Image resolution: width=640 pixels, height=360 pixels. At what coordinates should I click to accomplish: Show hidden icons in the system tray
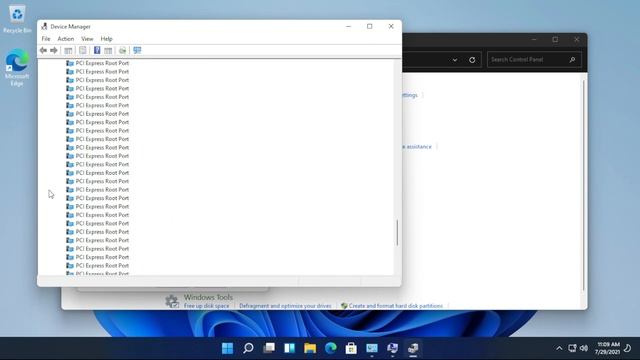coord(559,348)
